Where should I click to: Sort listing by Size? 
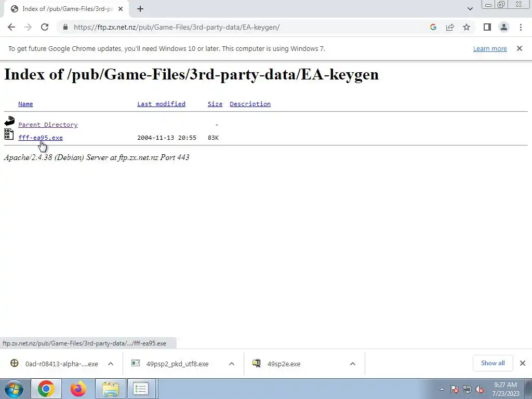point(215,104)
